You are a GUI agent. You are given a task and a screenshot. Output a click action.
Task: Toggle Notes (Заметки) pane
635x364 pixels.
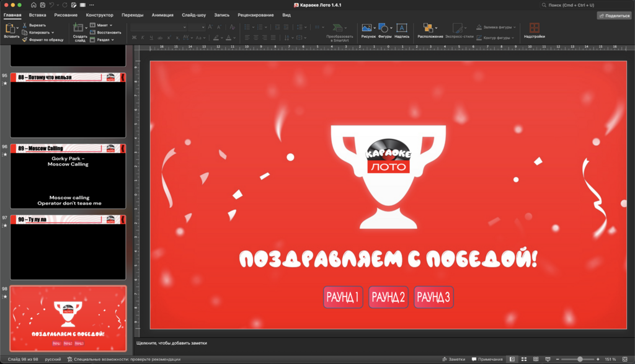(x=453, y=359)
